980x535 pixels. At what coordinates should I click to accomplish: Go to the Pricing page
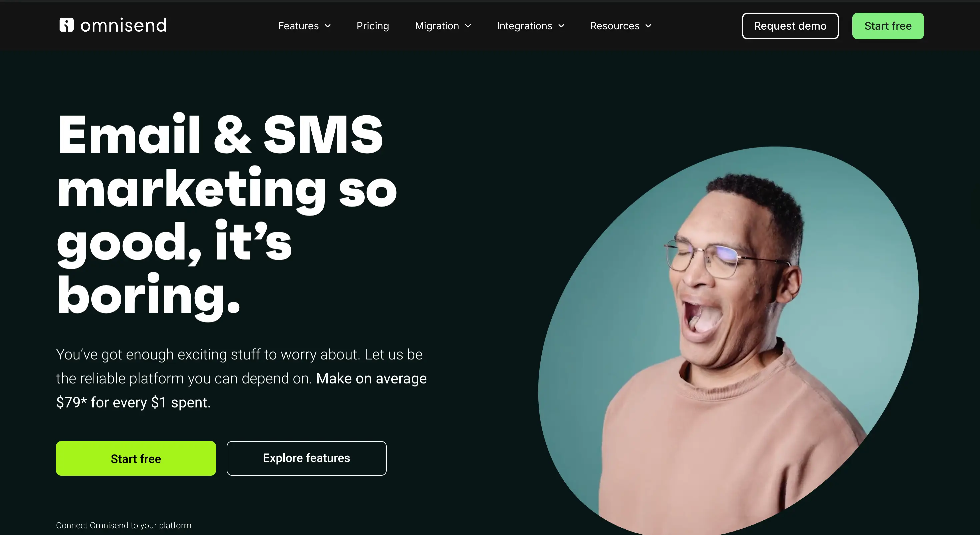click(372, 26)
